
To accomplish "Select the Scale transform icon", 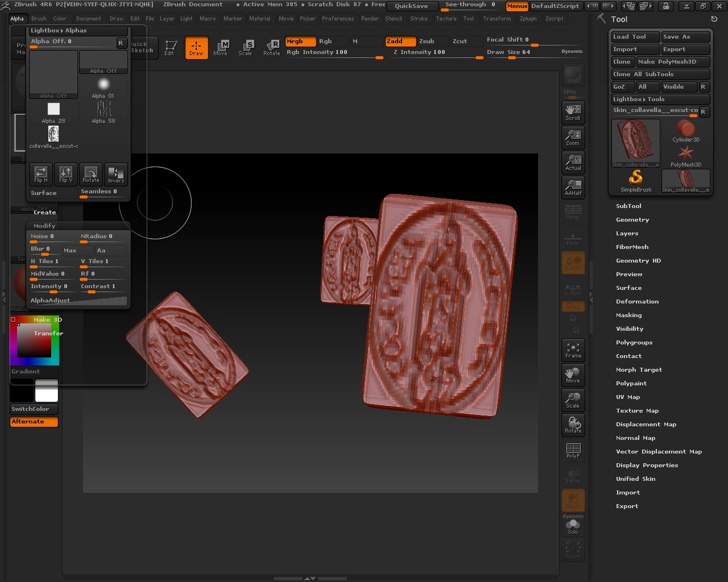I will pyautogui.click(x=246, y=48).
